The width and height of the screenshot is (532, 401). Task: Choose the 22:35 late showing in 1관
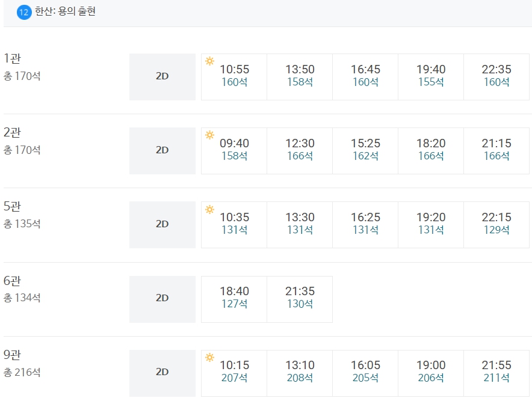496,76
